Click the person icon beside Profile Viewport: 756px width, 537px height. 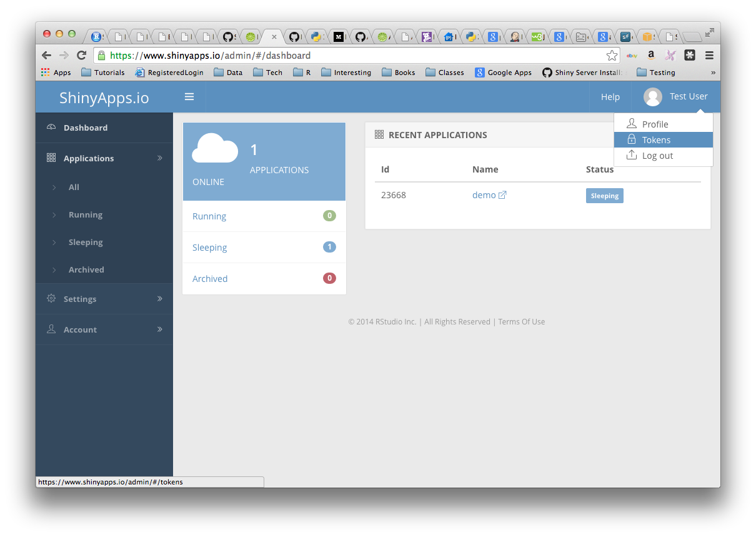(632, 124)
